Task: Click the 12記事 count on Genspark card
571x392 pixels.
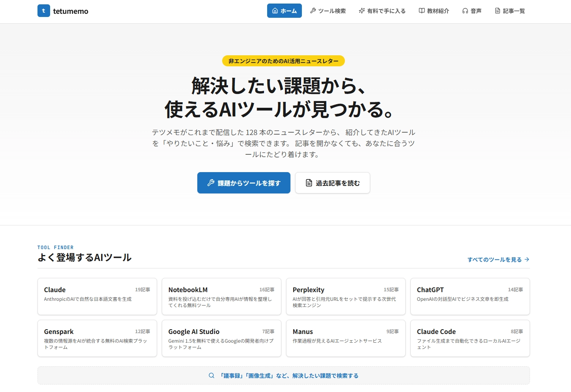Action: (142, 332)
